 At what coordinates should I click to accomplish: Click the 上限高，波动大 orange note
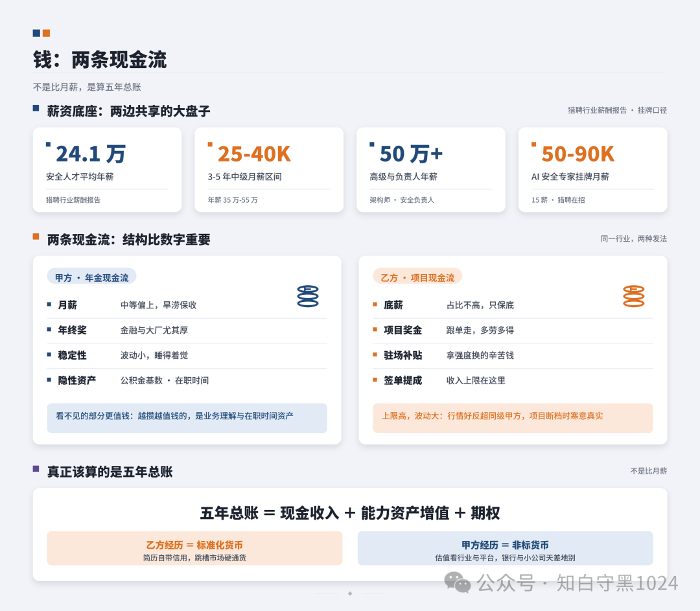point(513,418)
